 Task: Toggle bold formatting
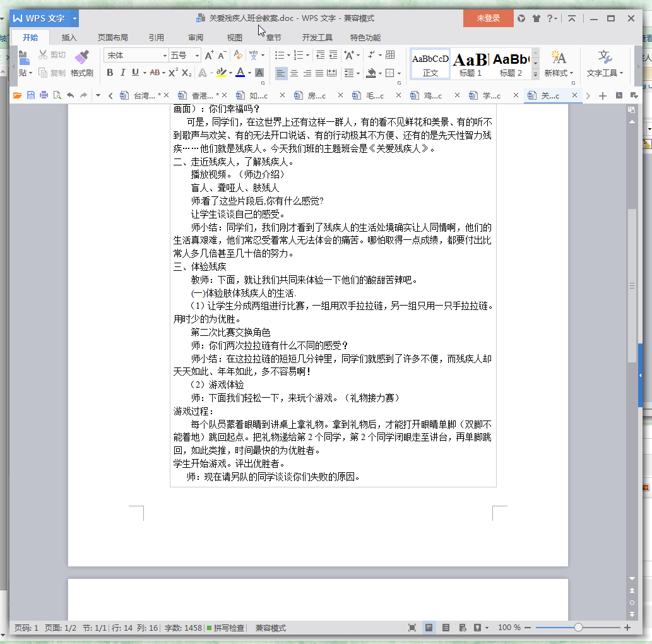pos(110,73)
